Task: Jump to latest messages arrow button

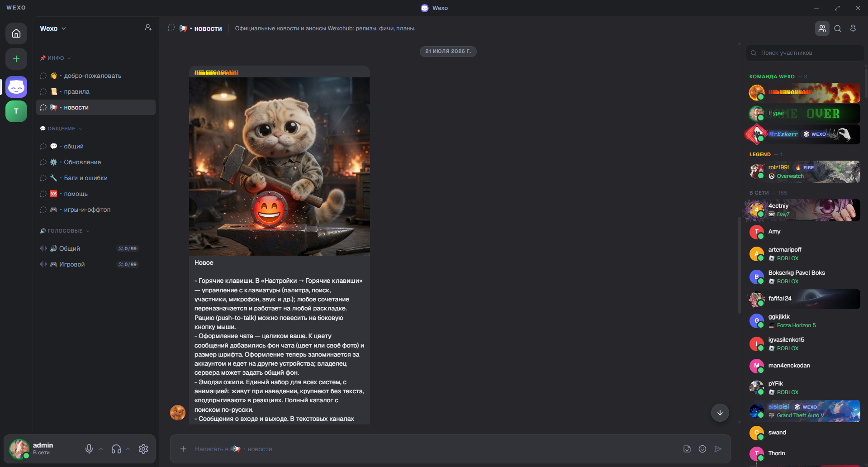Action: 720,413
